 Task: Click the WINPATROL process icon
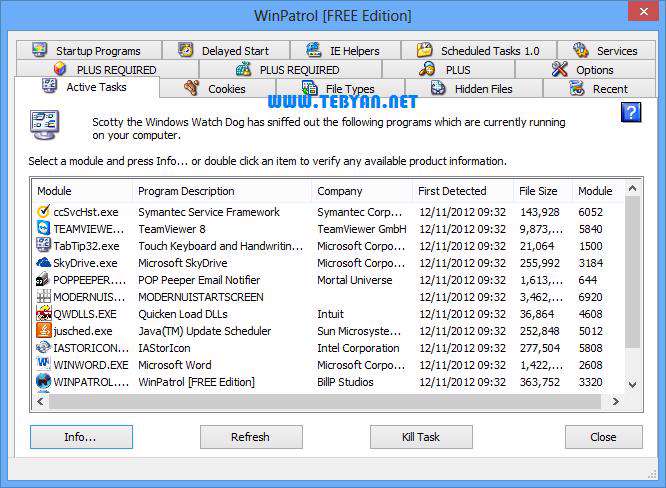pos(43,381)
